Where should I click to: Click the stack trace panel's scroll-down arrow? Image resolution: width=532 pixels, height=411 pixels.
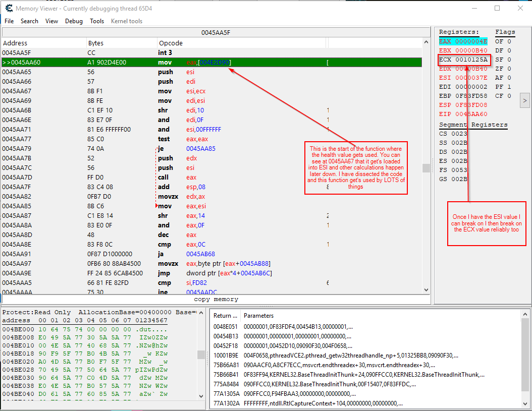[x=525, y=404]
